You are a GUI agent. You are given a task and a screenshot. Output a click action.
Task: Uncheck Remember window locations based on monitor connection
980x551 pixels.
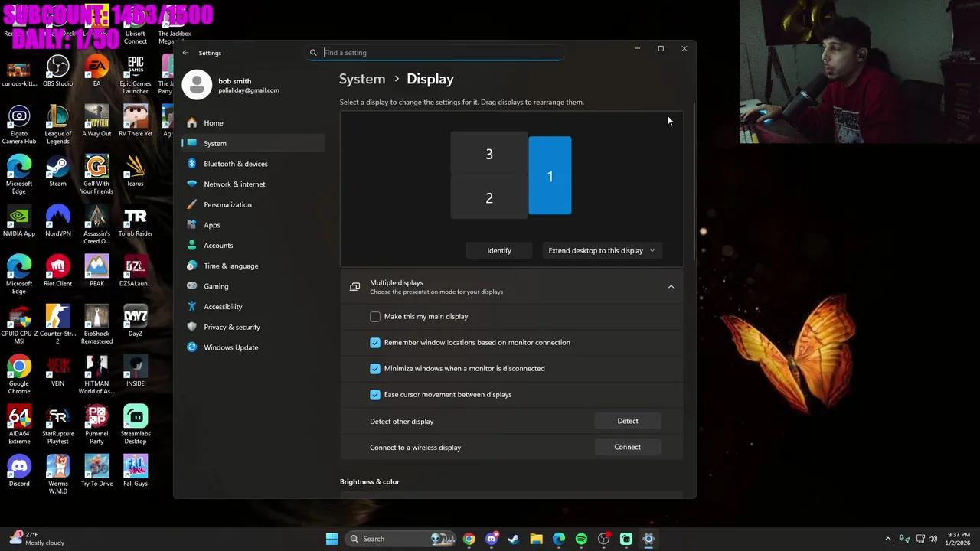click(x=375, y=343)
